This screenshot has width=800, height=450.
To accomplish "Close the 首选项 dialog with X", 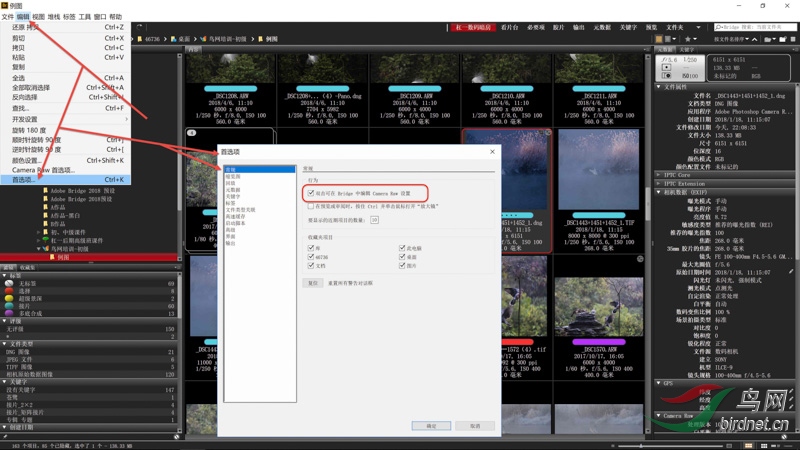I will click(491, 151).
